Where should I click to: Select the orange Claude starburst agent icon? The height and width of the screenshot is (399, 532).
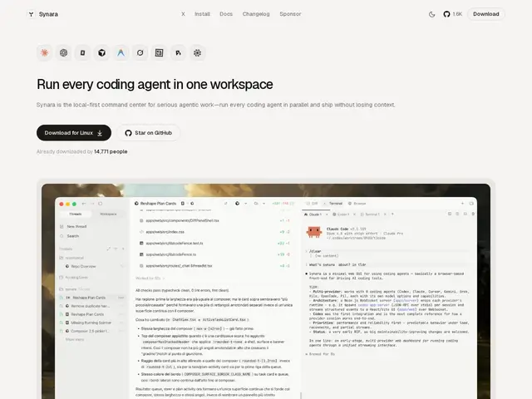(44, 52)
